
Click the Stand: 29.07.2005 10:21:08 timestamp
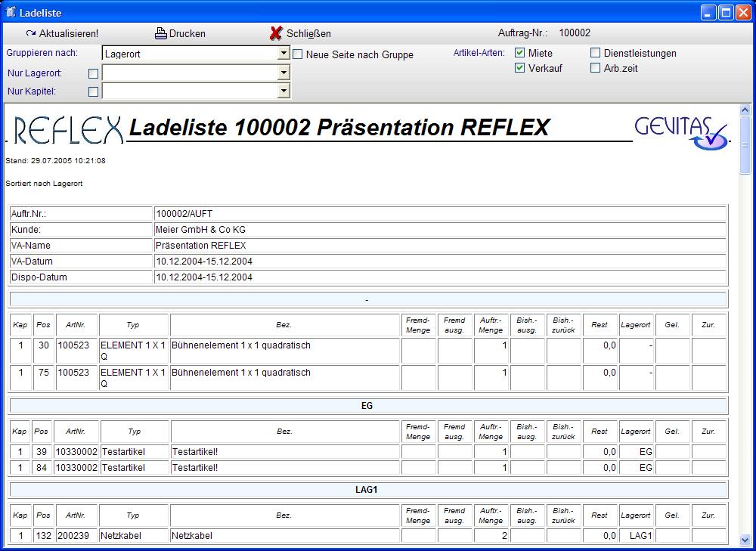(55, 160)
